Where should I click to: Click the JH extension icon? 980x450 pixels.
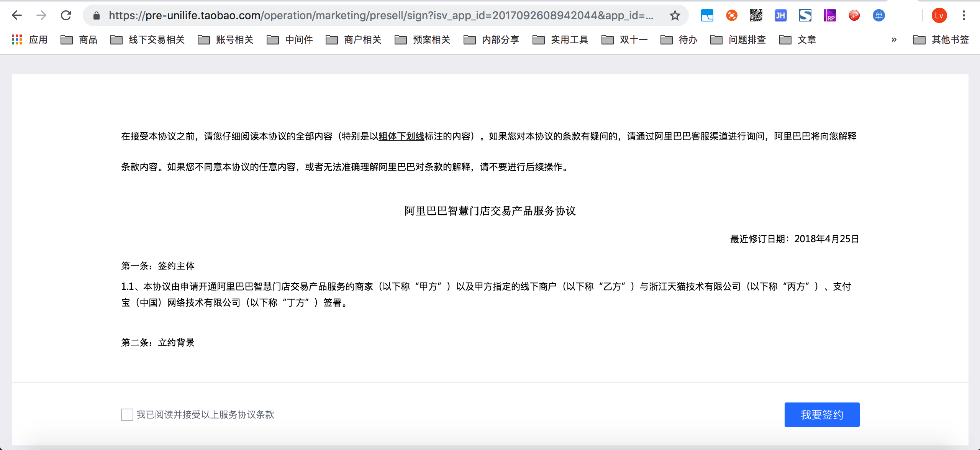point(780,15)
